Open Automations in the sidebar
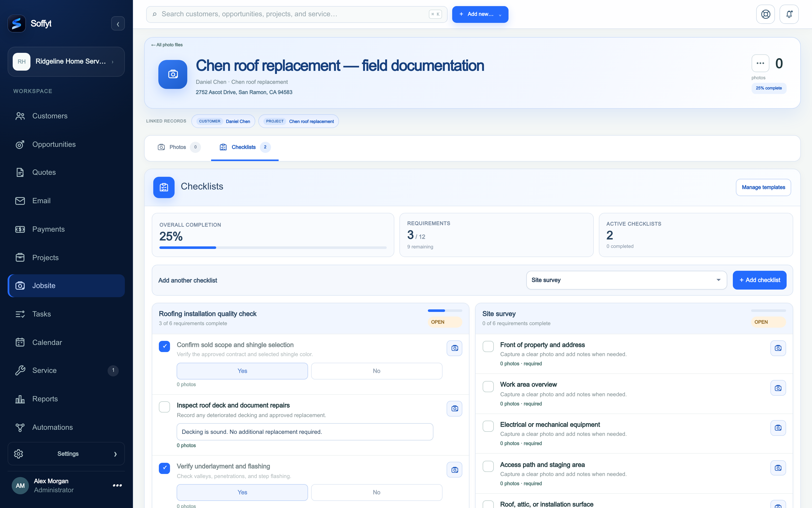 (x=66, y=427)
